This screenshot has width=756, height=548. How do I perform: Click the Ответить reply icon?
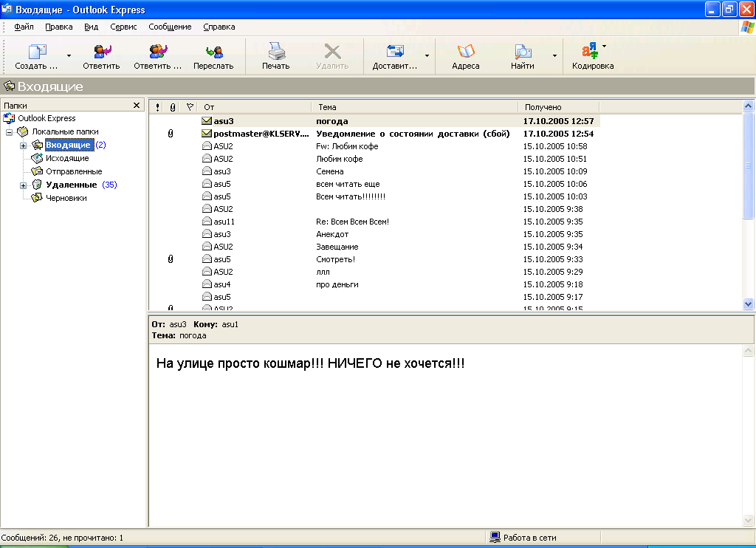pyautogui.click(x=102, y=52)
